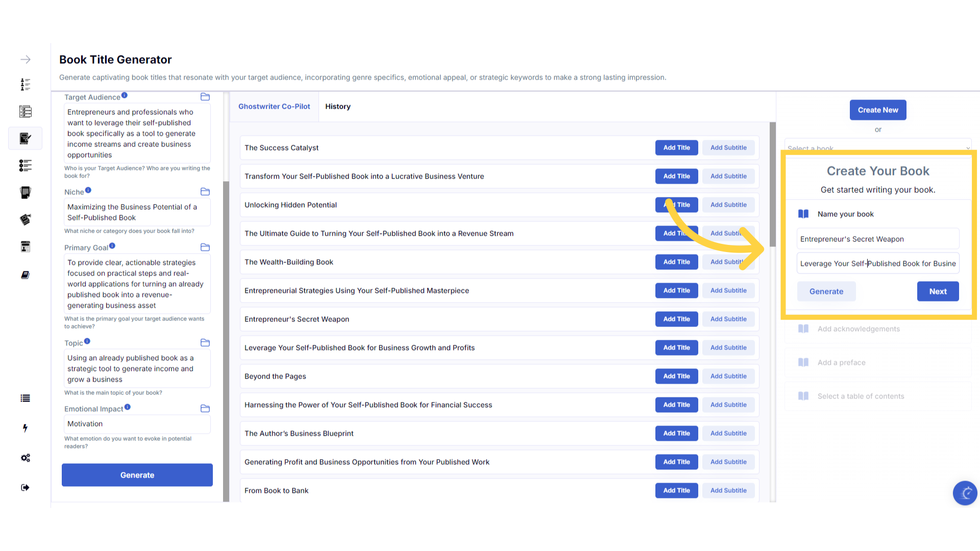Expand the sidebar with arrow icon

(x=26, y=60)
